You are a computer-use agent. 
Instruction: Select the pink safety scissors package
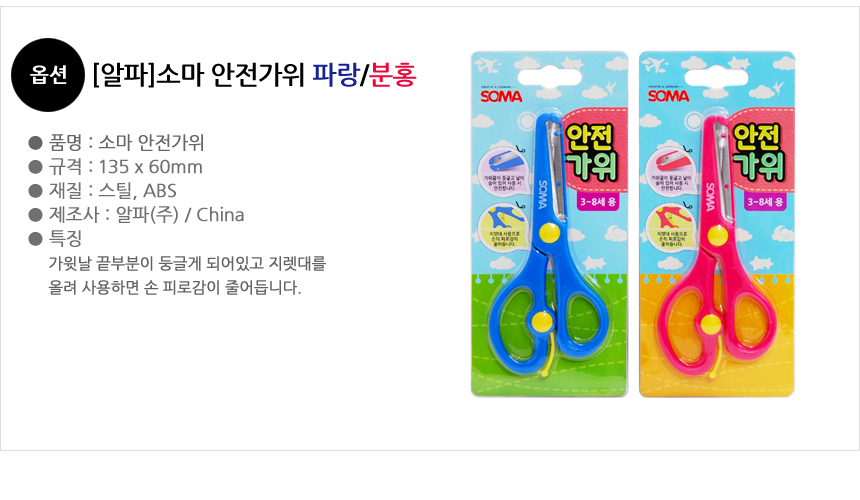(717, 224)
